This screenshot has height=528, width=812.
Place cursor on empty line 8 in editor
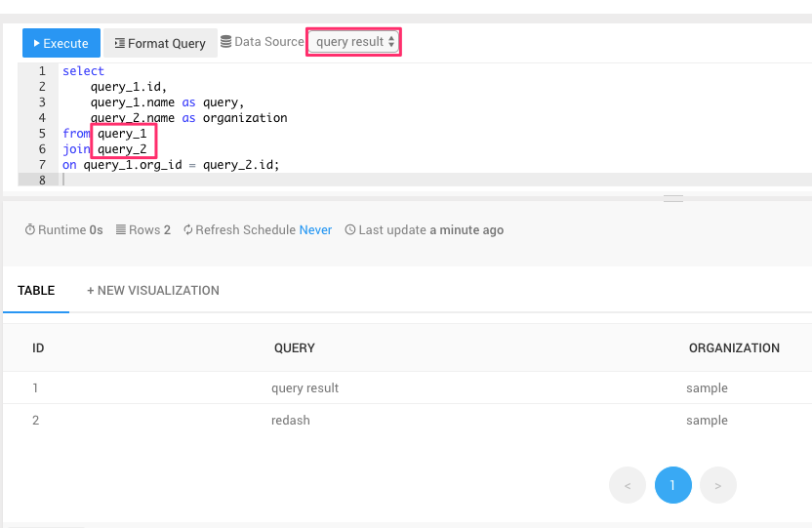pyautogui.click(x=293, y=181)
